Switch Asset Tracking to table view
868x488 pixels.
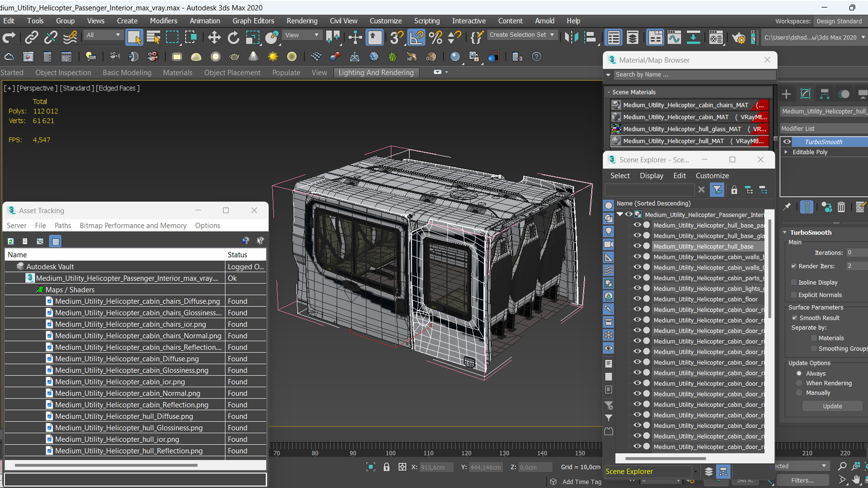[x=56, y=241]
